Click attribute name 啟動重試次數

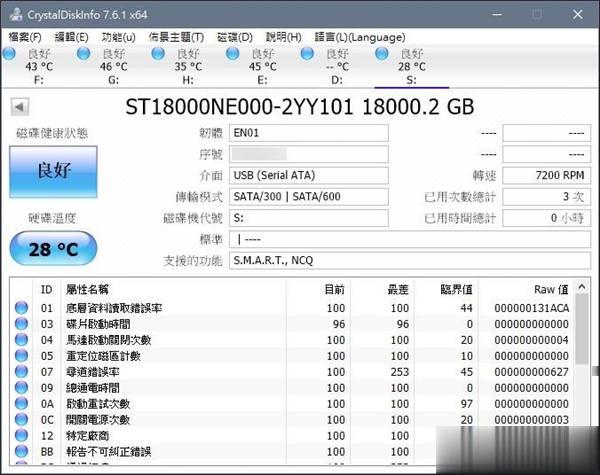pyautogui.click(x=98, y=404)
